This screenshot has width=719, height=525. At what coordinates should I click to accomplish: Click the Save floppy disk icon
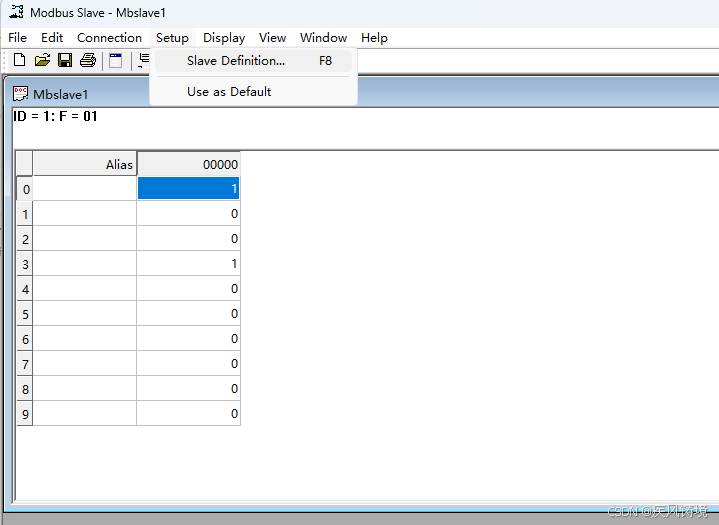click(x=65, y=60)
